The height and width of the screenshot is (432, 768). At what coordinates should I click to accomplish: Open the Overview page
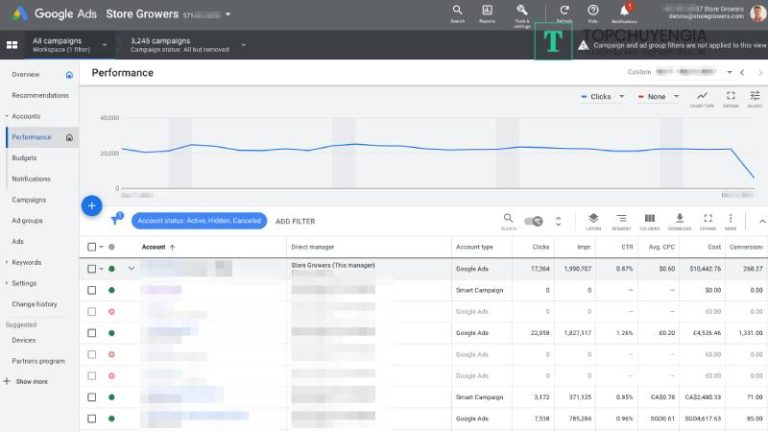click(25, 75)
